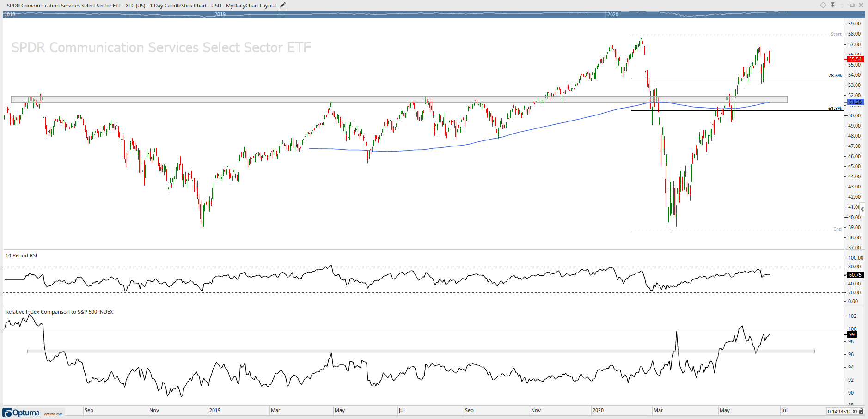Select the 61.8% Fibonacci level label
This screenshot has height=419, width=868.
click(x=835, y=108)
